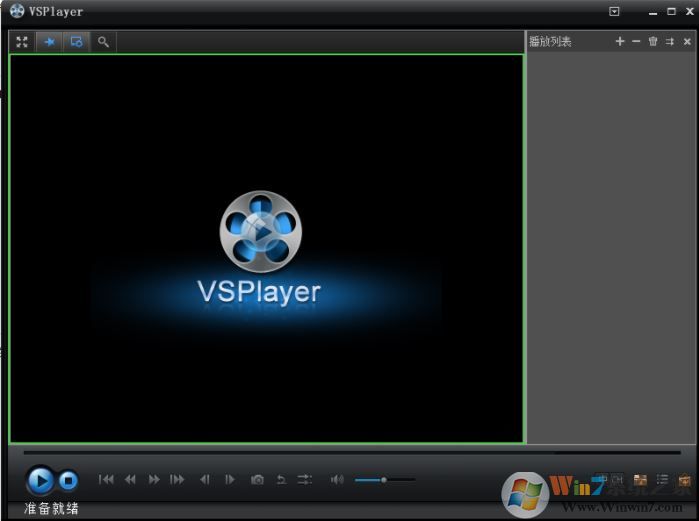
Task: Open the playback settings sliders icon
Action: pyautogui.click(x=305, y=480)
